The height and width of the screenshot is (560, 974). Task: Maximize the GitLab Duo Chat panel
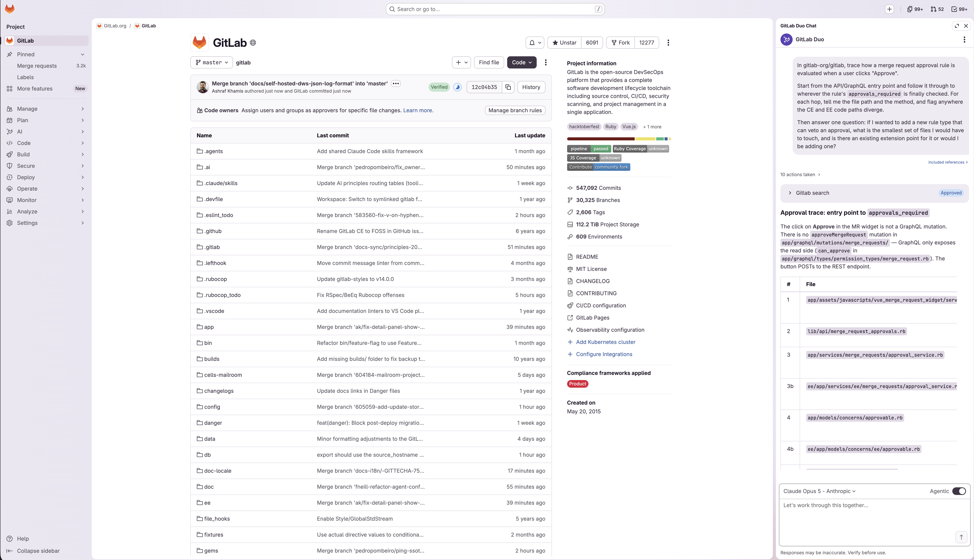pos(957,26)
